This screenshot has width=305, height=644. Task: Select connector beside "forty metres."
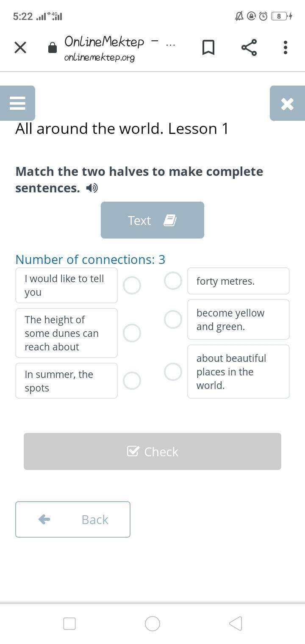173,281
